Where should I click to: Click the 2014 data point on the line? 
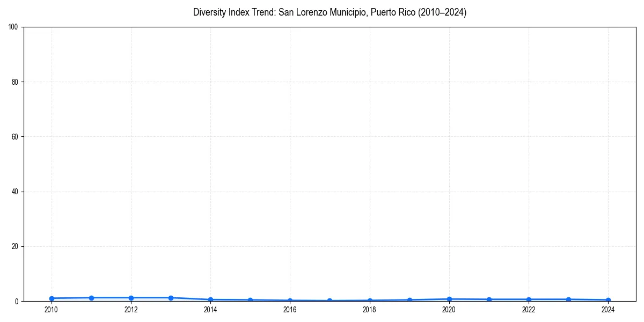click(210, 298)
